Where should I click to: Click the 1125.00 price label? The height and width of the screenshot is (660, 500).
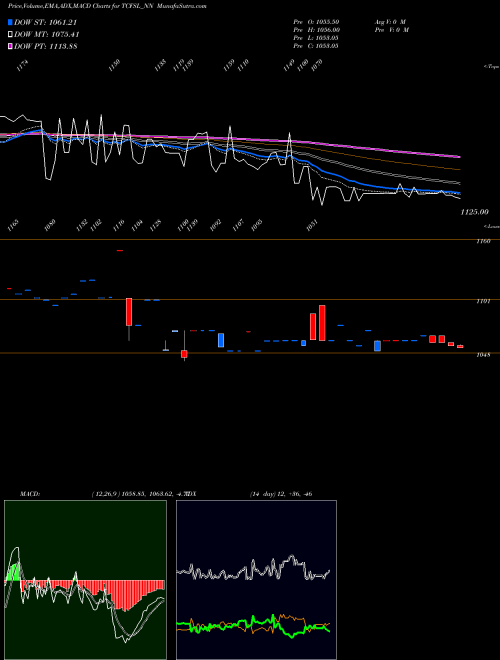pos(474,212)
